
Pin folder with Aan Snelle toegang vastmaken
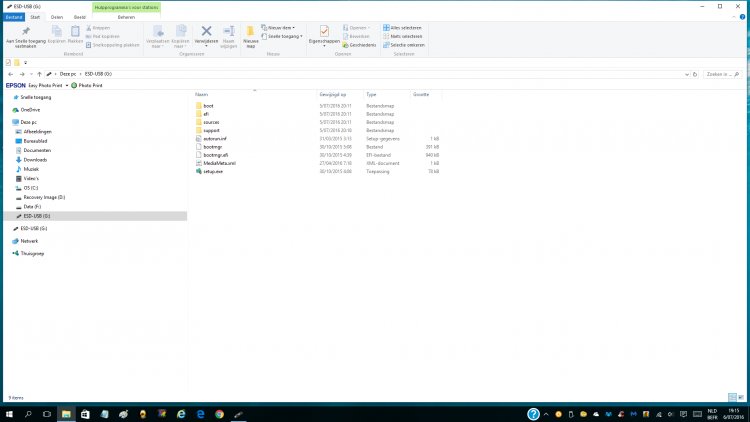24,36
